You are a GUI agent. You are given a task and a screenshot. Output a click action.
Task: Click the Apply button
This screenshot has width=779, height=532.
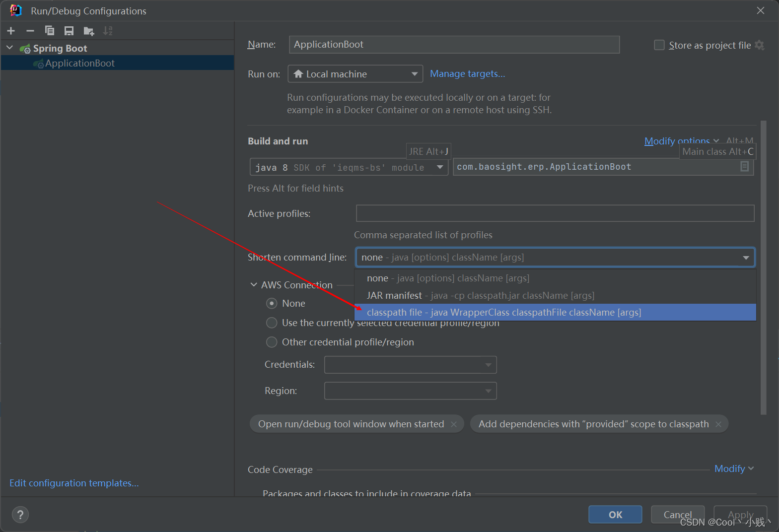[x=740, y=515]
